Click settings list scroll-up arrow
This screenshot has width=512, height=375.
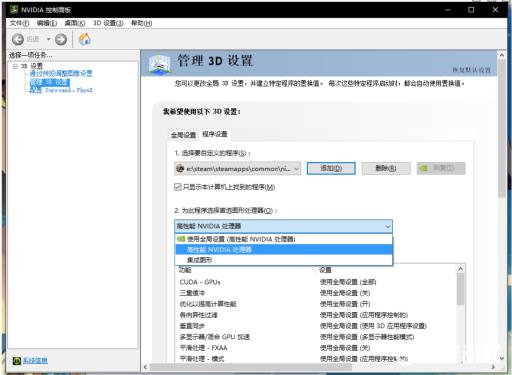tap(461, 269)
